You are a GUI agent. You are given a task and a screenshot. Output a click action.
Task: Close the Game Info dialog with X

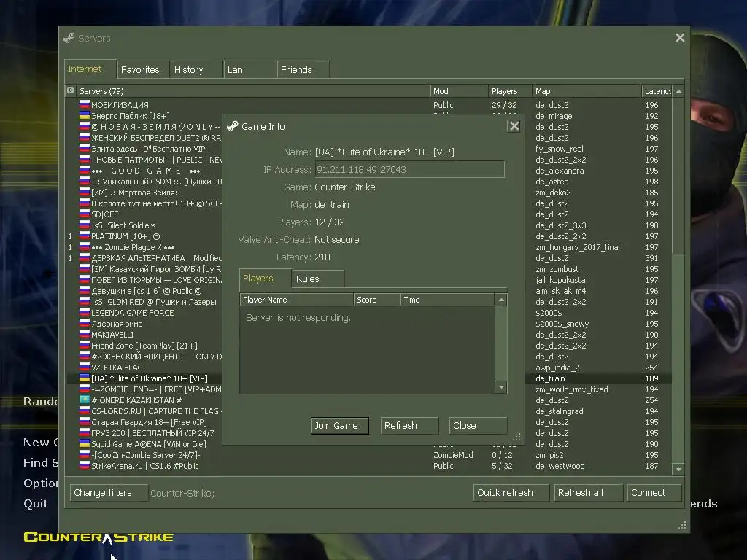click(x=514, y=126)
